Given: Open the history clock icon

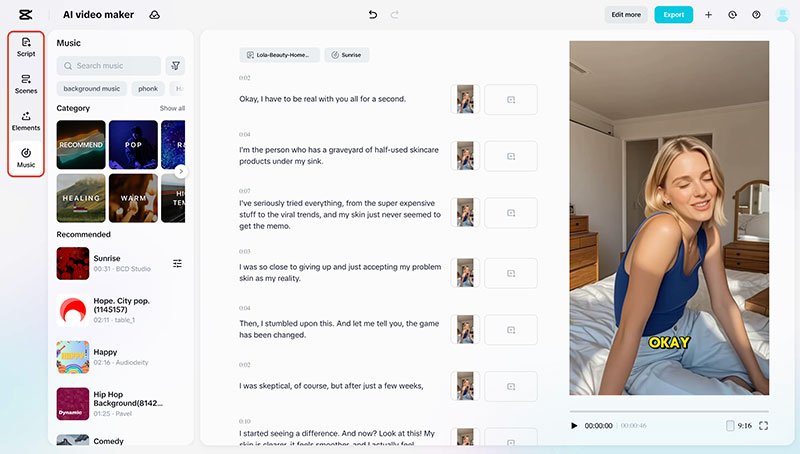Looking at the screenshot, I should (x=732, y=15).
